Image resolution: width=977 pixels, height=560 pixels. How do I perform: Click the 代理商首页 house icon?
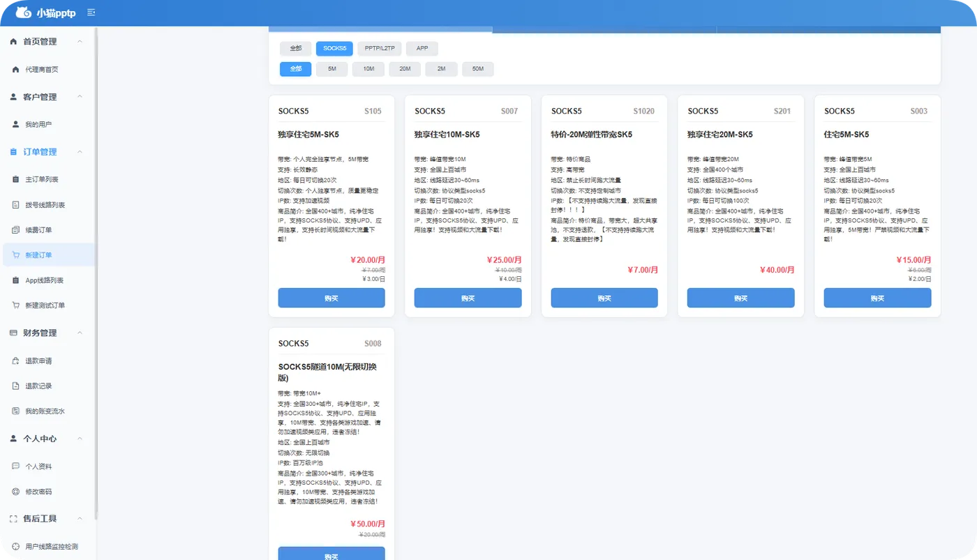tap(16, 69)
